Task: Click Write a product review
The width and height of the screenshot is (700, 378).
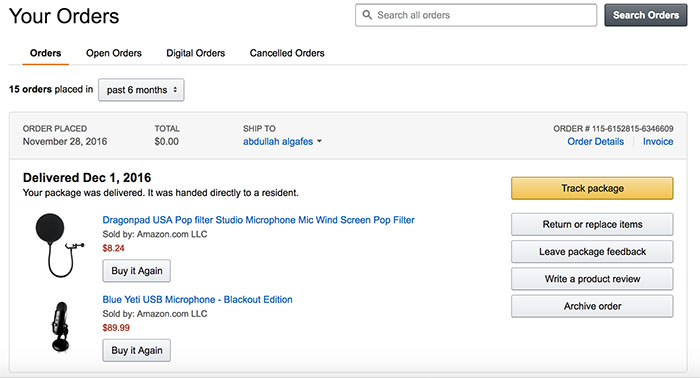Action: point(592,279)
